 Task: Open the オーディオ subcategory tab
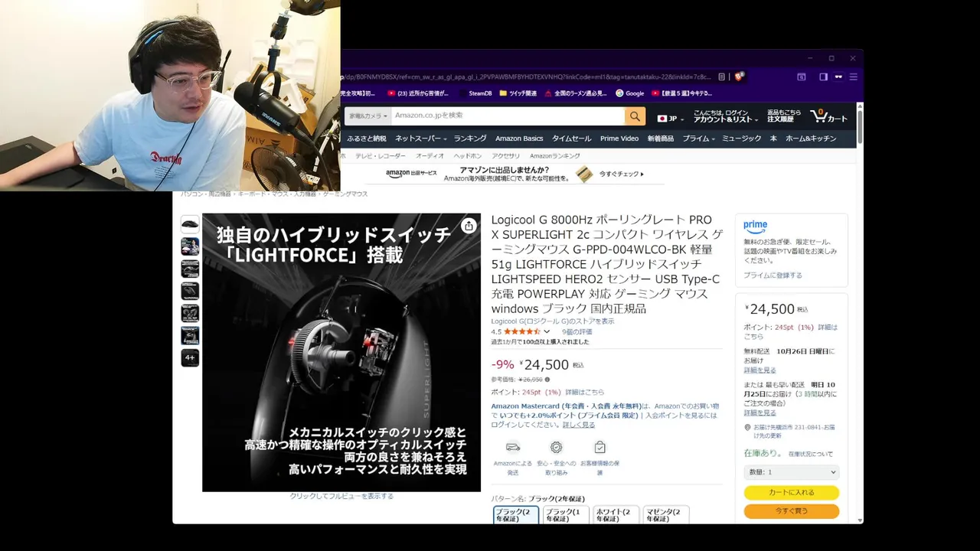430,156
